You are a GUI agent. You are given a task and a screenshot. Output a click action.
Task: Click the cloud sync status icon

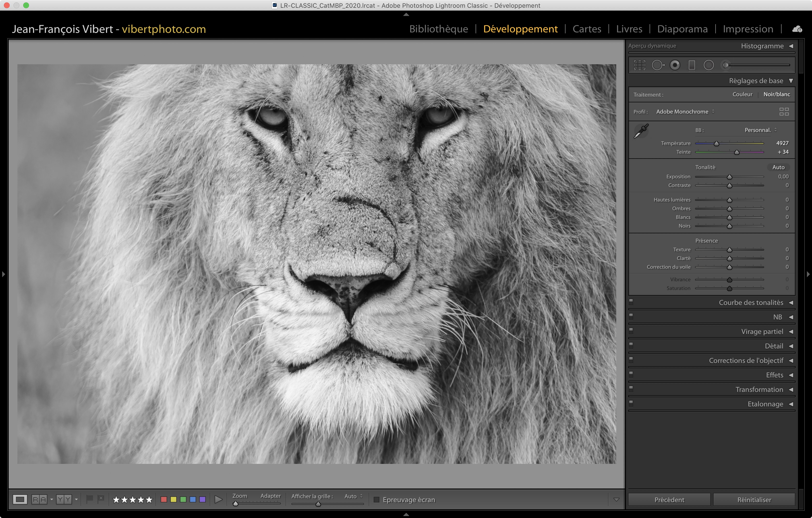tap(797, 29)
